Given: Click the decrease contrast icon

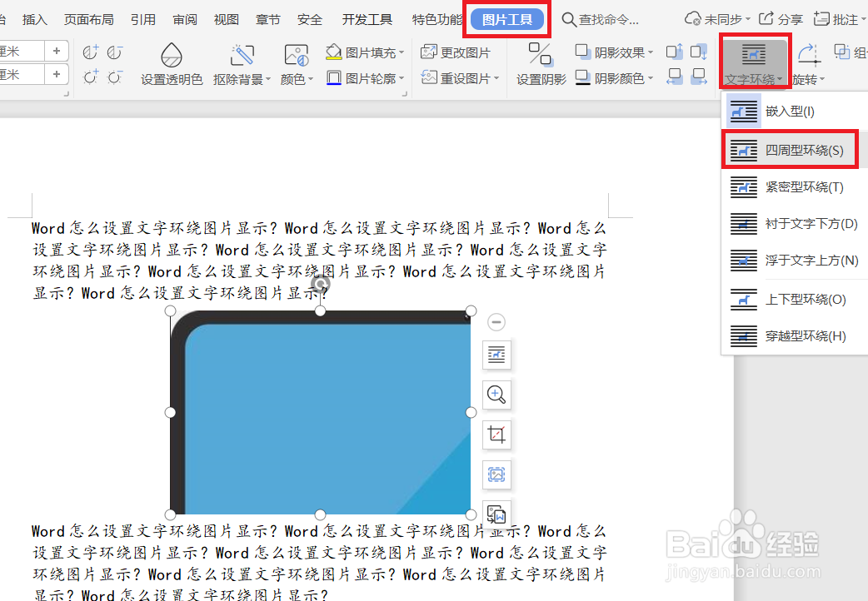Looking at the screenshot, I should coord(113,52).
